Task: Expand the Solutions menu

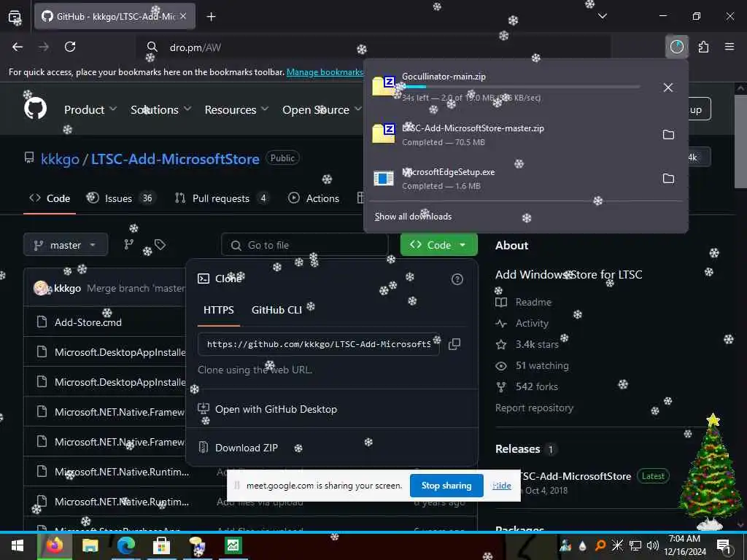Action: pyautogui.click(x=161, y=109)
